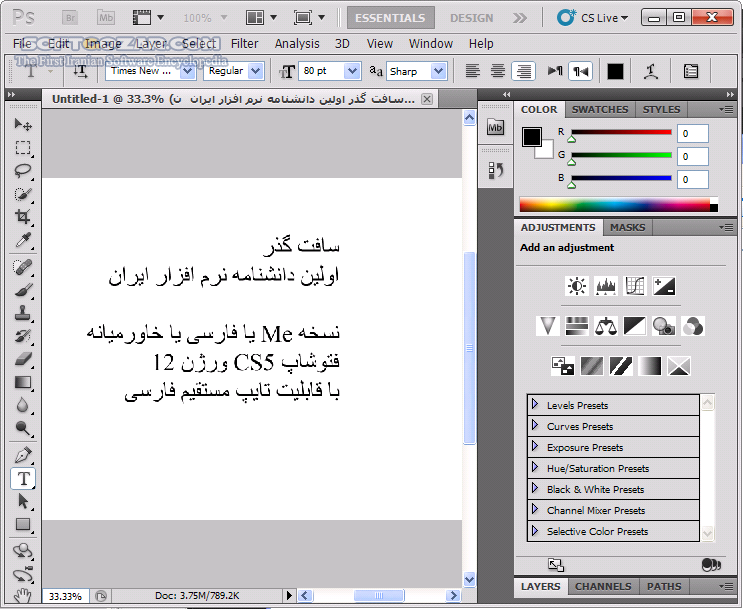Select the History Brush tool
This screenshot has height=609, width=743.
point(23,336)
